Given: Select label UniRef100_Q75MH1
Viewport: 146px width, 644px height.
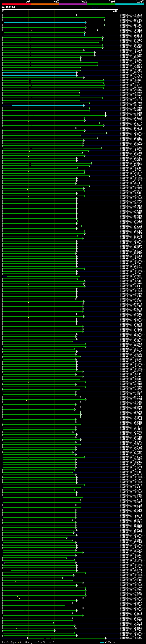Looking at the screenshot, I should click(131, 495).
